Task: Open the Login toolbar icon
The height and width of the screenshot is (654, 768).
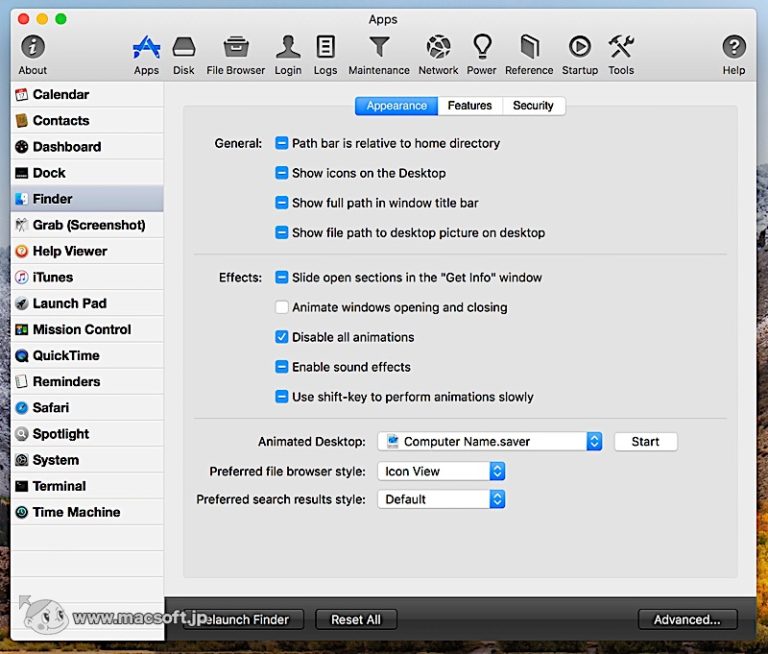Action: 288,54
